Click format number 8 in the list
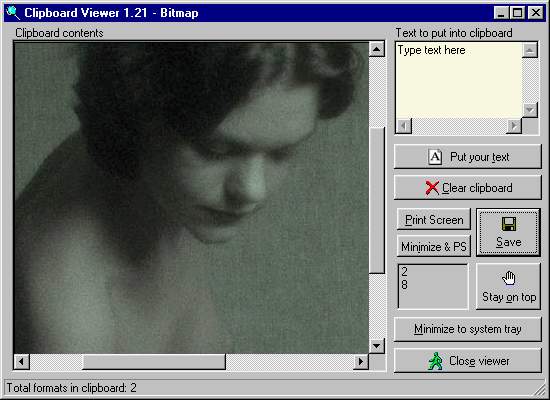 [x=404, y=285]
